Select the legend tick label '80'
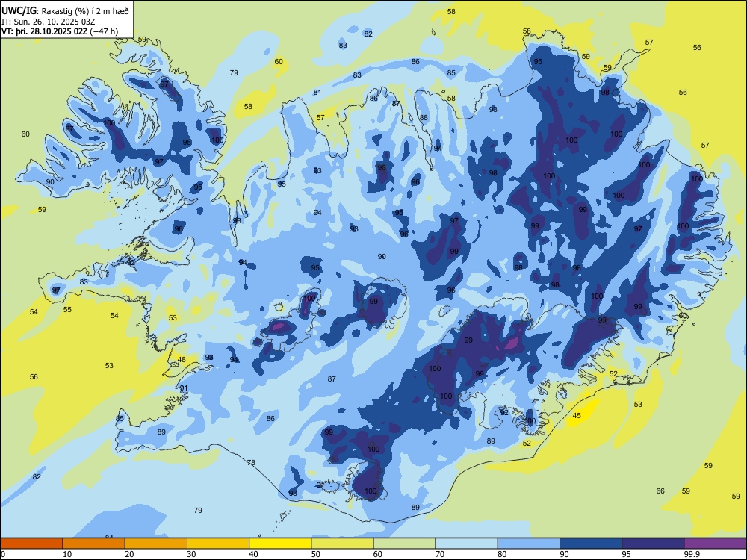Image resolution: width=747 pixels, height=560 pixels. 502,554
